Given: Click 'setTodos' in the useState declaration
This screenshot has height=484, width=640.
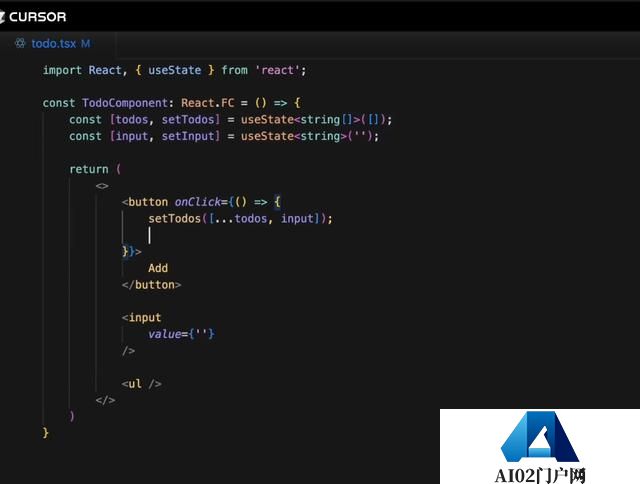Looking at the screenshot, I should 188,120.
